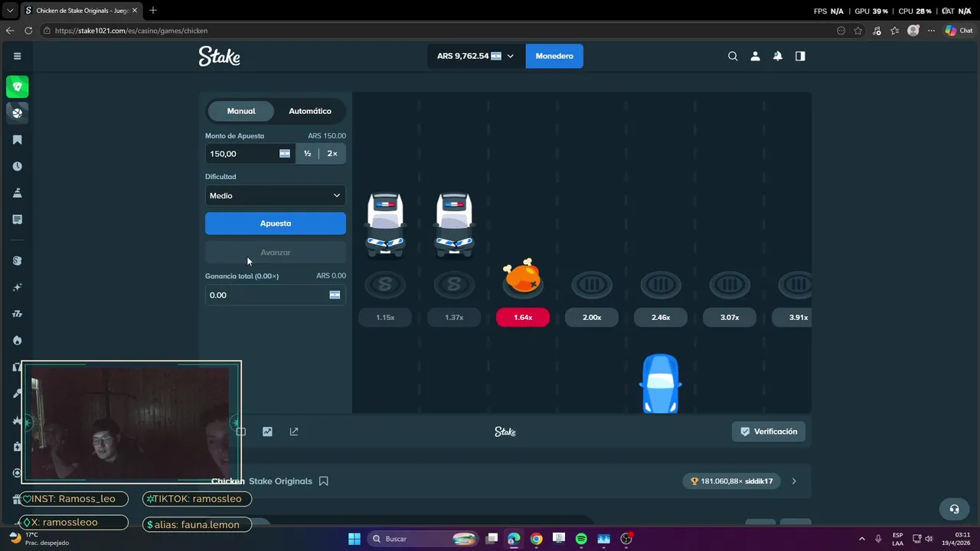Open the 777 Slots icon in sidebar

click(17, 314)
